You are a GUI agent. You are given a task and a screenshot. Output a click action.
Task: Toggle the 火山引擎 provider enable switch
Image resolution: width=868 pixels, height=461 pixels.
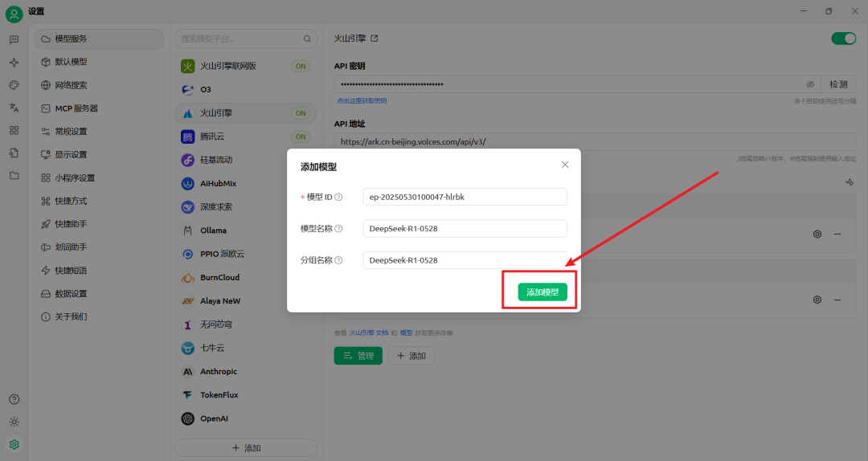[844, 39]
